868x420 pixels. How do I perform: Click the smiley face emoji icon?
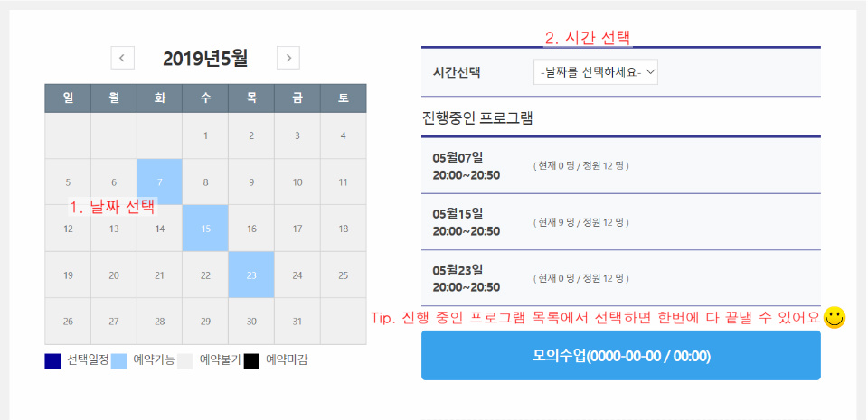[835, 317]
